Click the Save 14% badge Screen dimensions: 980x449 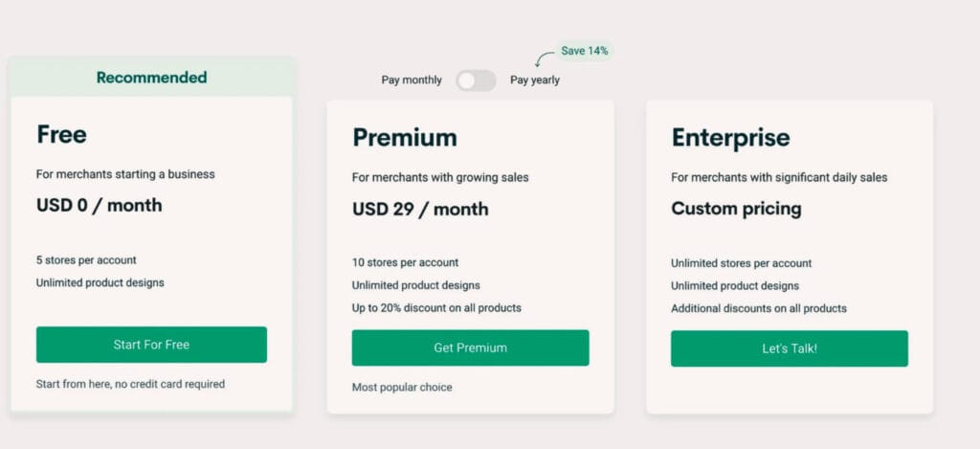coord(585,51)
